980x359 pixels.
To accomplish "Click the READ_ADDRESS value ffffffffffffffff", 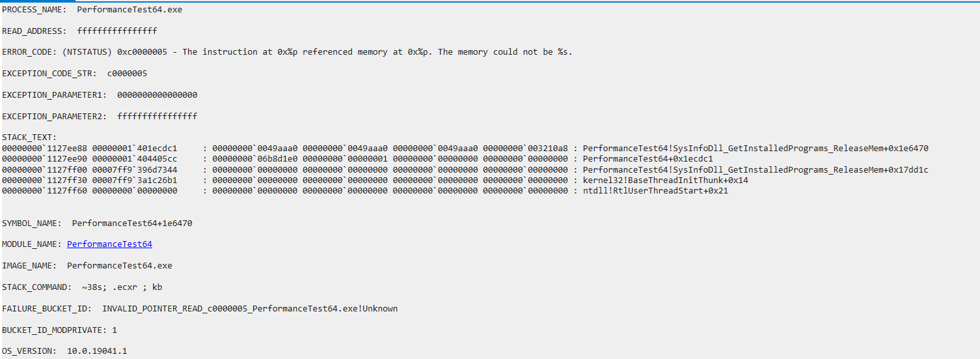I will click(117, 31).
